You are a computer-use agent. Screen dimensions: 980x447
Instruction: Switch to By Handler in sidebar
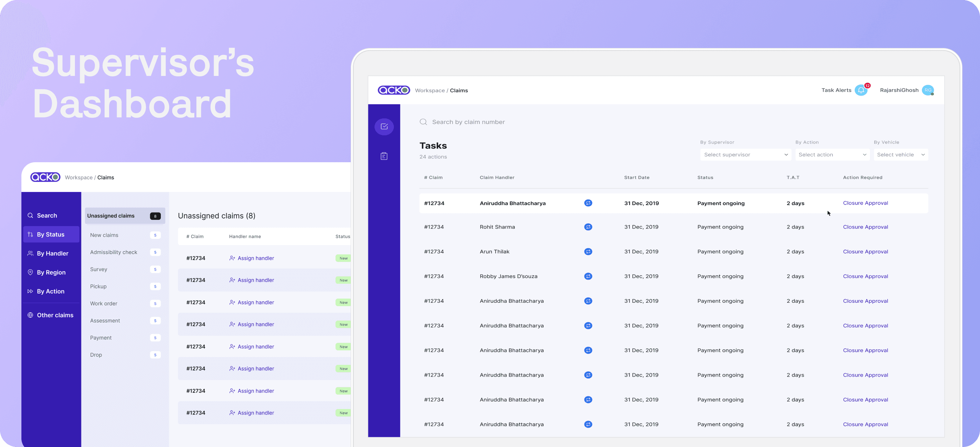[x=52, y=253]
